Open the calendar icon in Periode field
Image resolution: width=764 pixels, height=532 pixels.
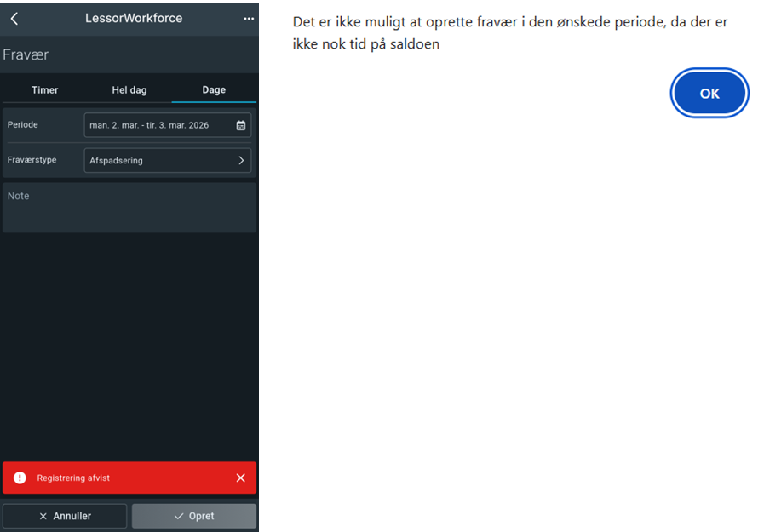point(241,125)
